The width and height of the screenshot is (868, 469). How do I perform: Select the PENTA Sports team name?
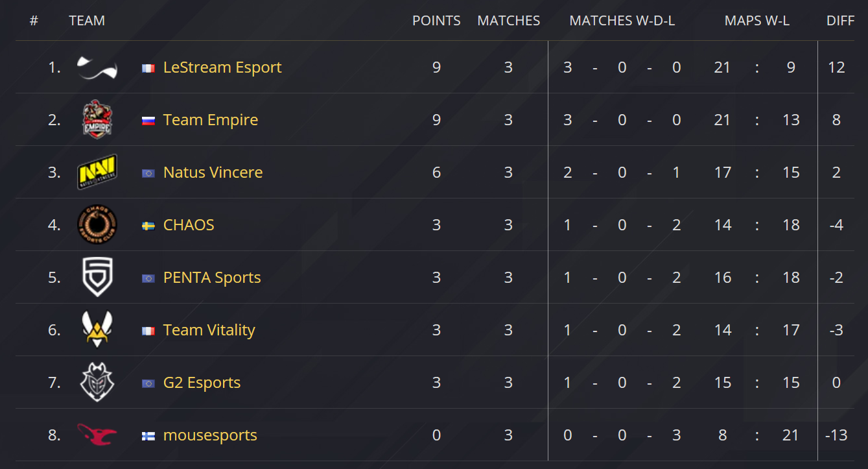click(x=212, y=278)
